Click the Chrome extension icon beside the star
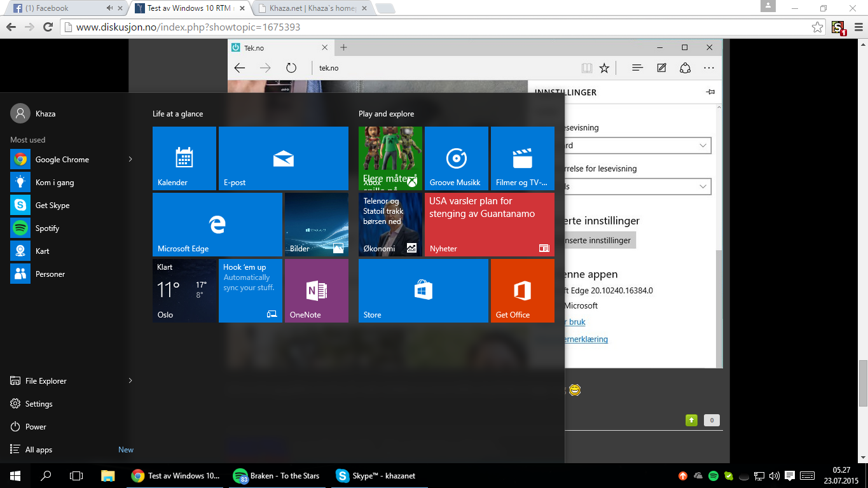868x488 pixels. point(839,27)
